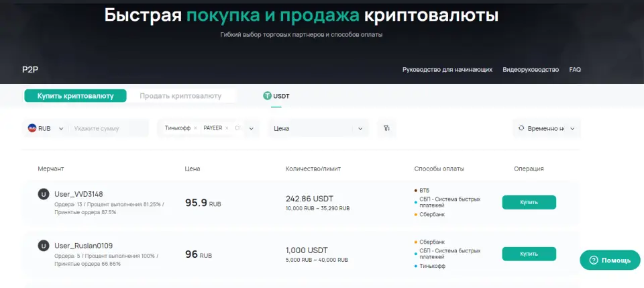644x288 pixels.
Task: Click the 95.9 RUB price
Action: pos(203,203)
